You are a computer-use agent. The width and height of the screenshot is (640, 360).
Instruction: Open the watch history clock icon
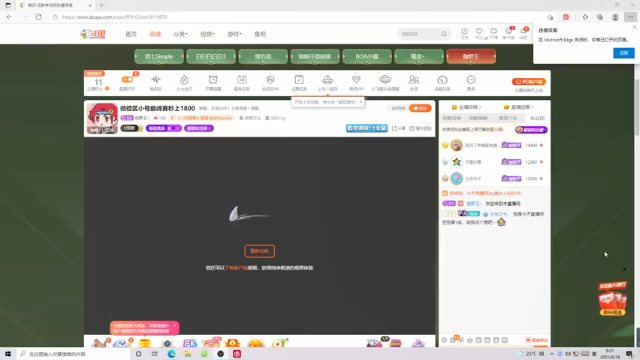pyautogui.click(x=464, y=31)
